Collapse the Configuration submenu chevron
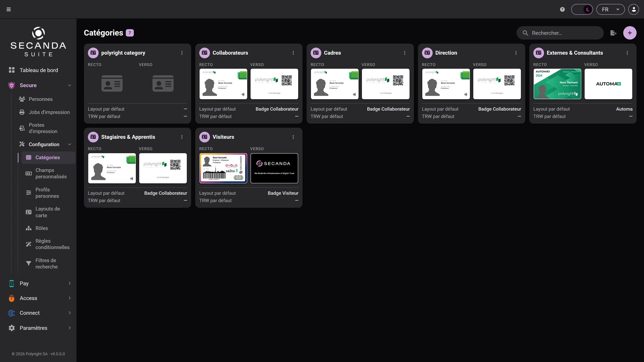644x362 pixels. click(x=69, y=144)
